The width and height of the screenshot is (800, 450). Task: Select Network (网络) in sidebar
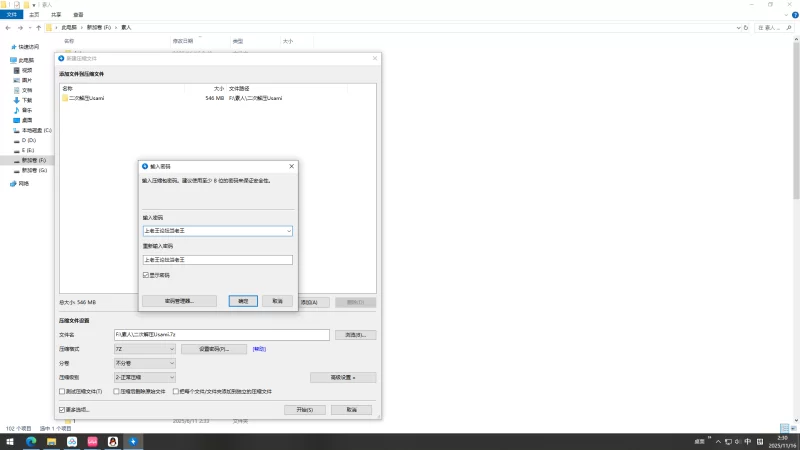20,184
